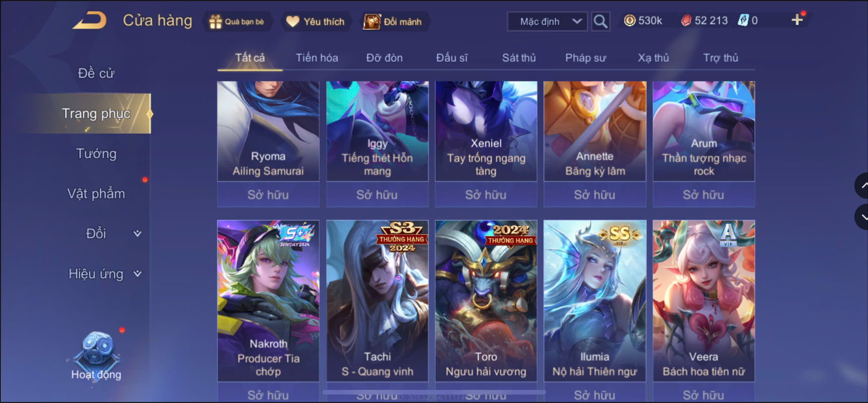Click the horizontal scroll bar at bottom
The image size is (868, 403).
(x=434, y=392)
